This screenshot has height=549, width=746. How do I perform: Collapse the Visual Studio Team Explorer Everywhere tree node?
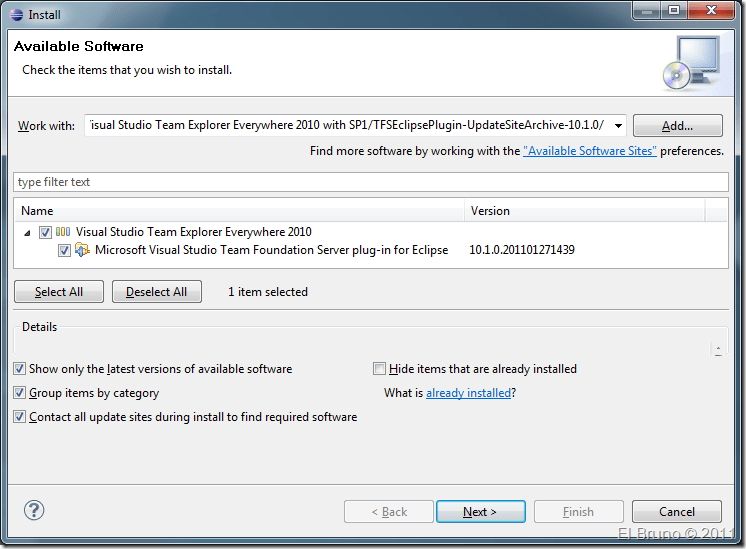27,232
